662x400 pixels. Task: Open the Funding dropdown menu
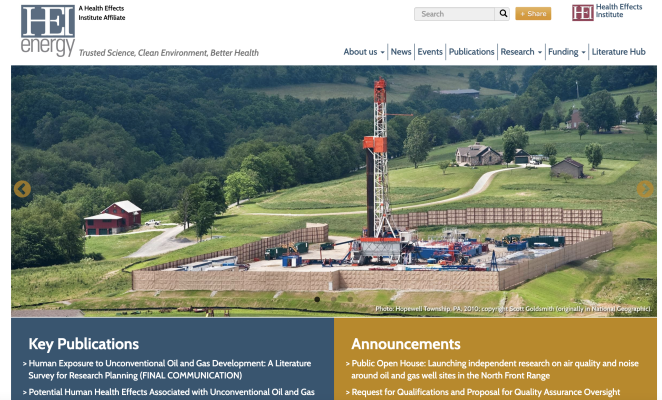tap(566, 52)
